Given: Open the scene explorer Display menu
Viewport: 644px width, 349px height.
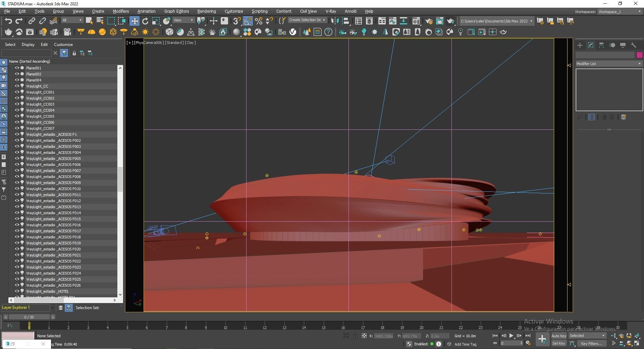Looking at the screenshot, I should (x=28, y=45).
